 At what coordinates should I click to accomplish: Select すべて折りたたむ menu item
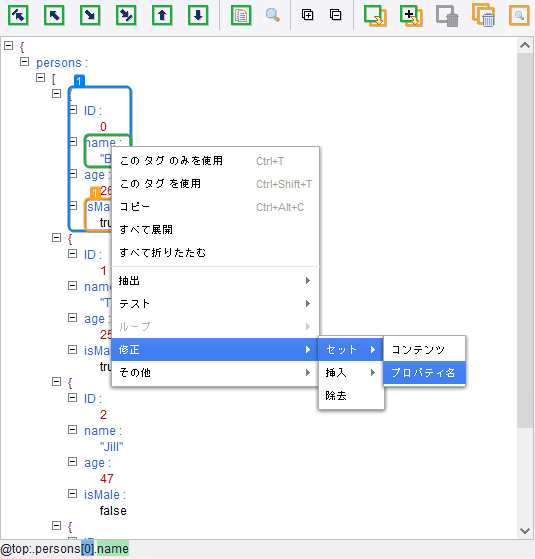click(x=215, y=253)
